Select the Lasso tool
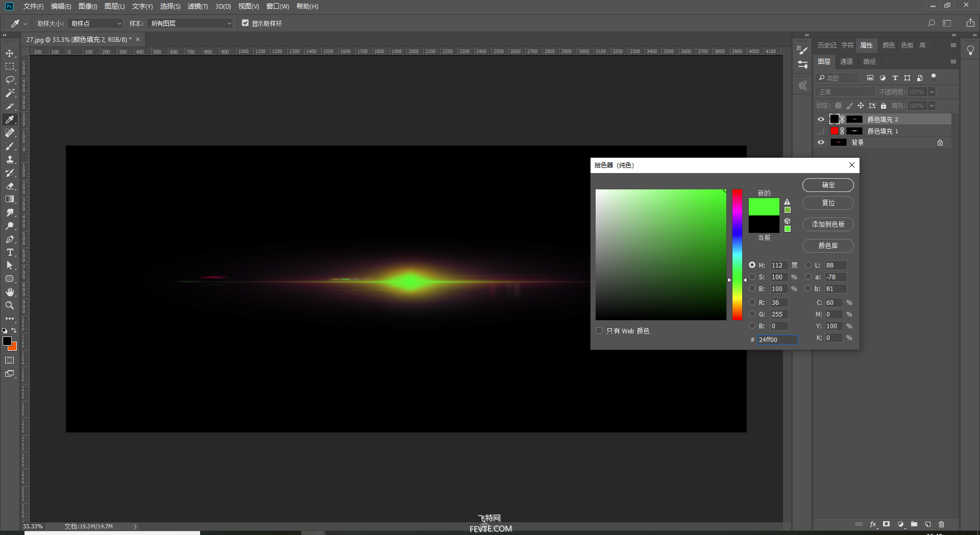This screenshot has width=980, height=535. click(x=10, y=80)
